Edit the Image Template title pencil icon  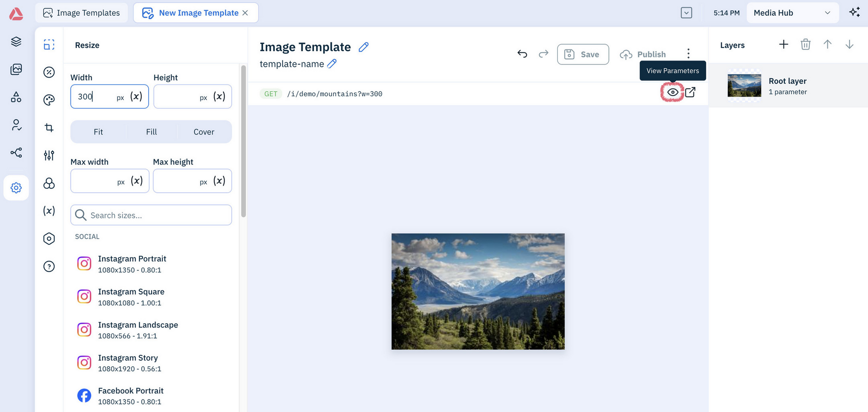click(x=364, y=47)
